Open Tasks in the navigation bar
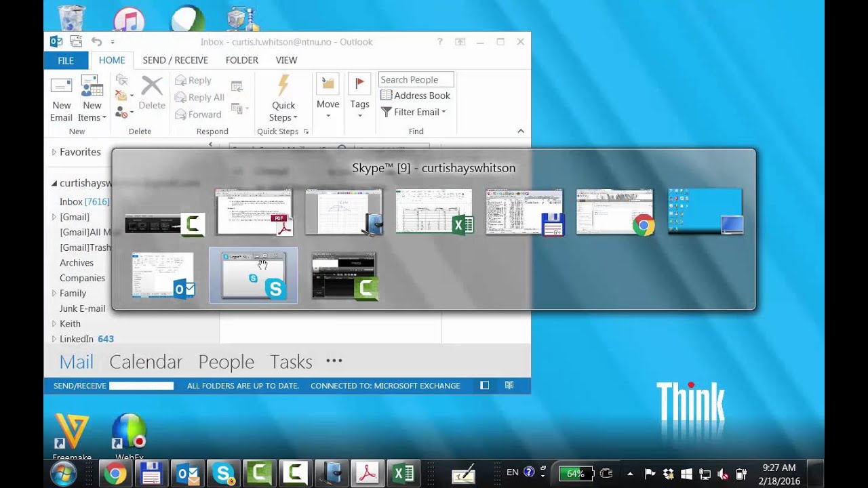868x488 pixels. pyautogui.click(x=291, y=362)
